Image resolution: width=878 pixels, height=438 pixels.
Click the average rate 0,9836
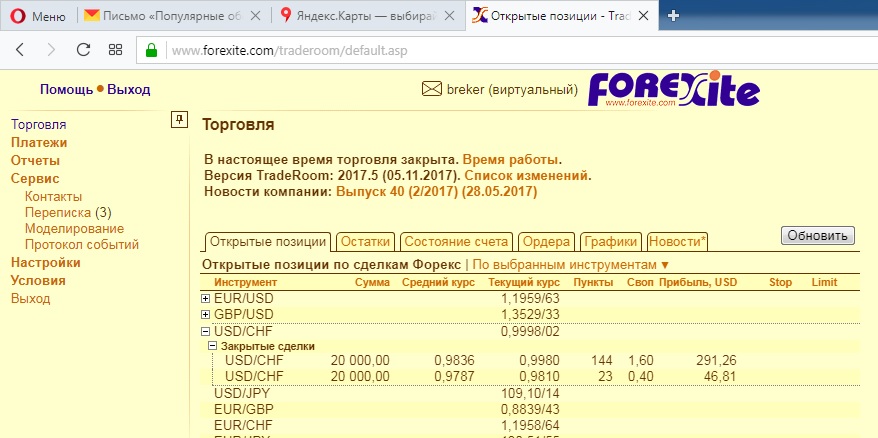(x=454, y=360)
